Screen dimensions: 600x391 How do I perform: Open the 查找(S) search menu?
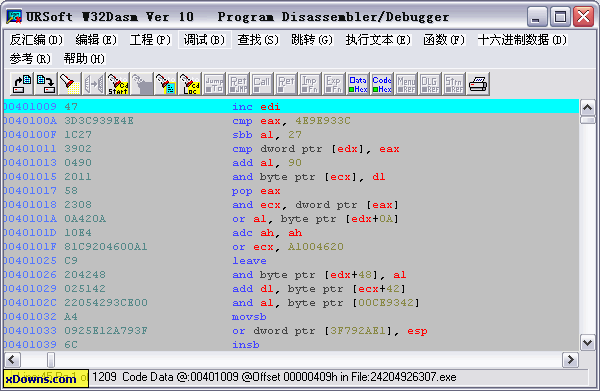point(258,40)
